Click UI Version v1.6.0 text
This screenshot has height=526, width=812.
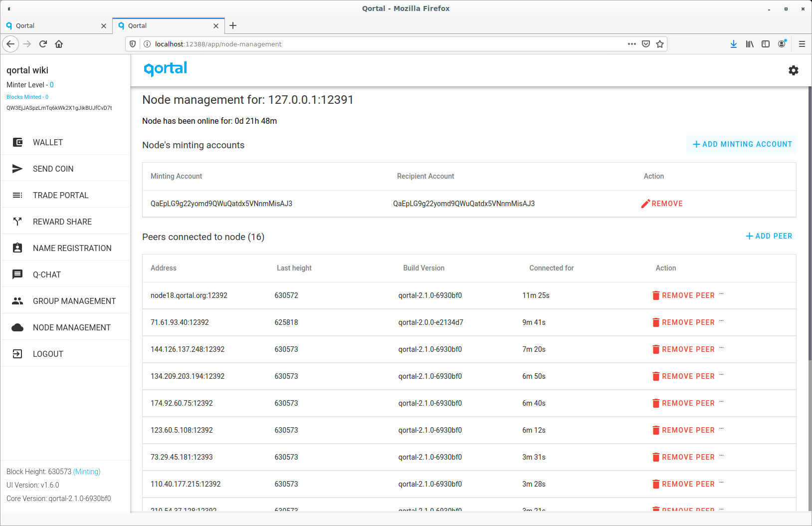33,485
